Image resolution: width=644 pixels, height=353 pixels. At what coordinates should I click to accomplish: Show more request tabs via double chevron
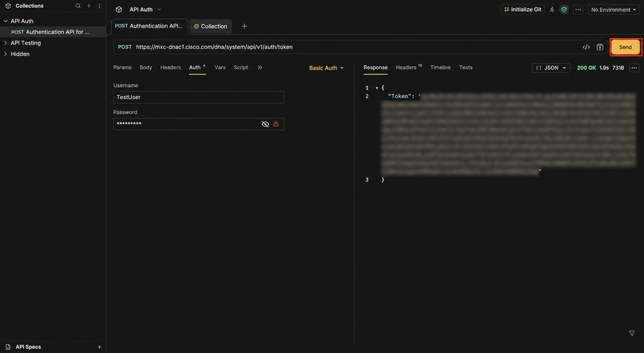coord(260,68)
